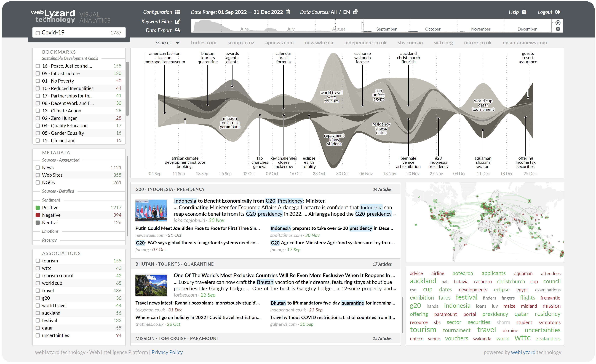596x364 pixels.
Task: Open the date range calendar icon
Action: pyautogui.click(x=288, y=12)
